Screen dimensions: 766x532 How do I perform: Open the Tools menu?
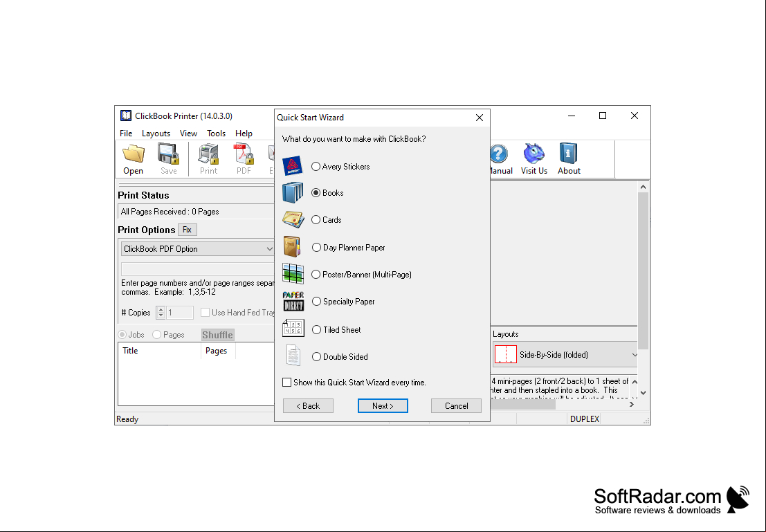click(x=216, y=134)
